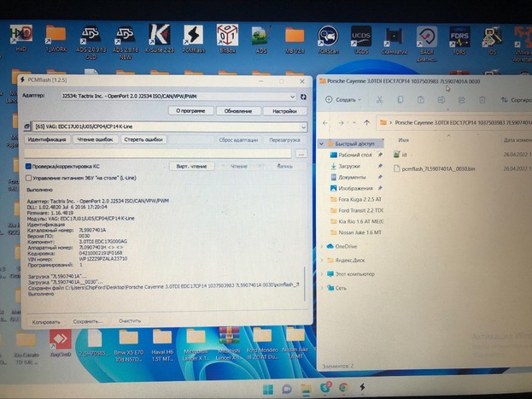Click the adapter refresh icon in PCMflash

point(303,97)
